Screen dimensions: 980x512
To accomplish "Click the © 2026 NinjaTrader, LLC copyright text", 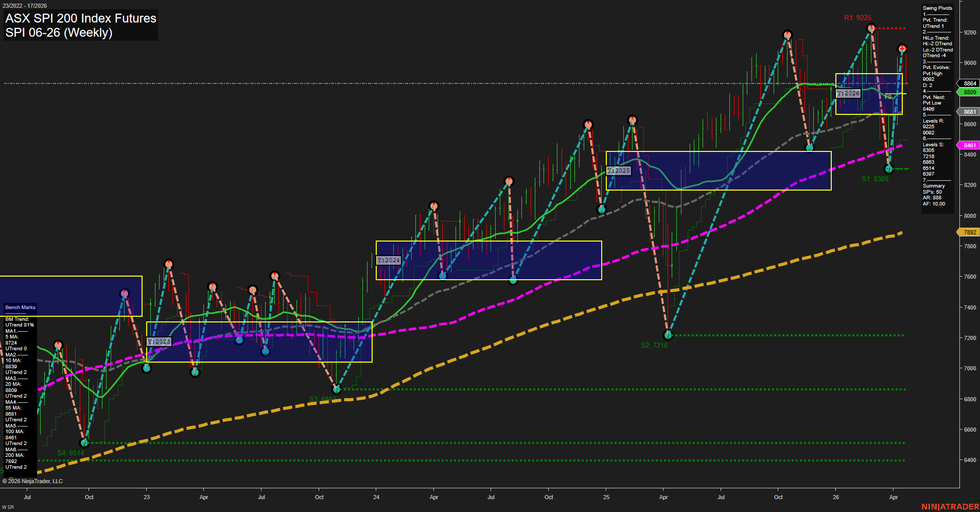I will (x=33, y=481).
